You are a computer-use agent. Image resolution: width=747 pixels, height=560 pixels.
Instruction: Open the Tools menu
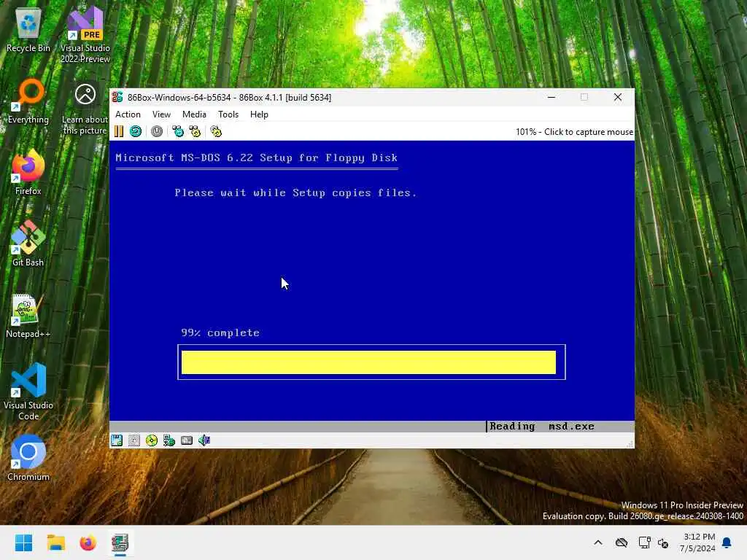pyautogui.click(x=228, y=114)
